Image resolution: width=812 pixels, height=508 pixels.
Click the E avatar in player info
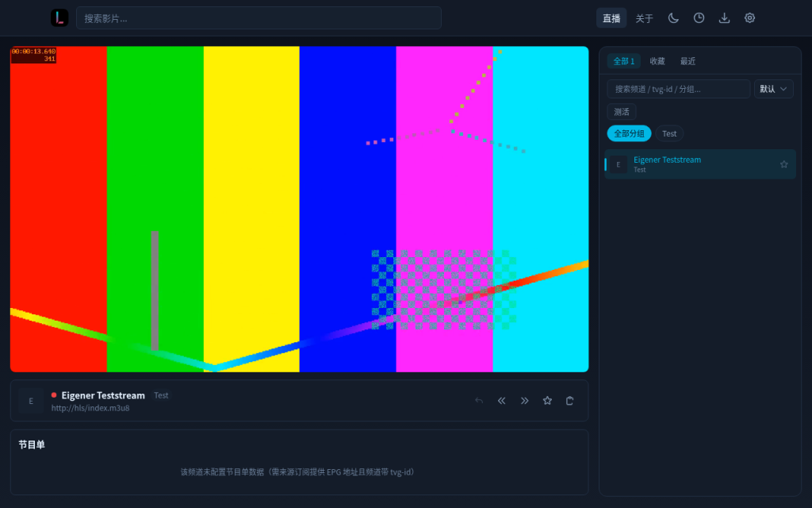click(31, 401)
